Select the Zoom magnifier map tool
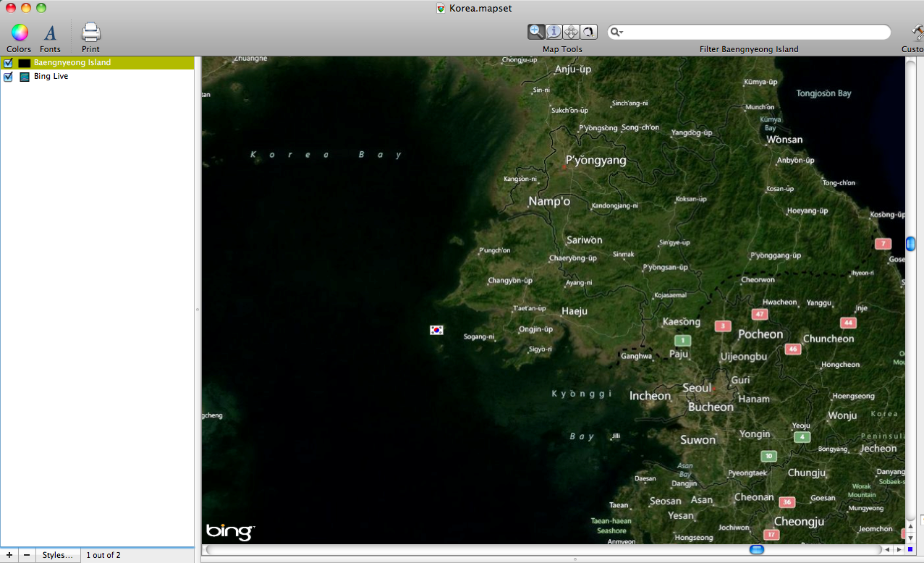 pos(536,32)
